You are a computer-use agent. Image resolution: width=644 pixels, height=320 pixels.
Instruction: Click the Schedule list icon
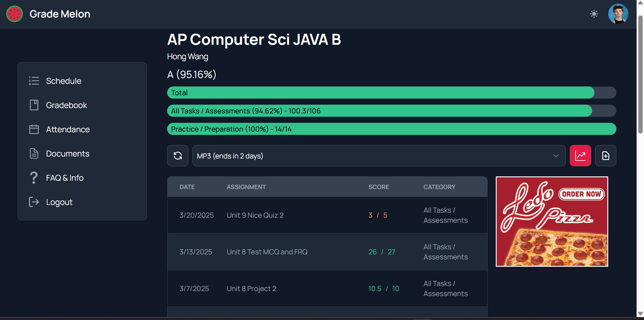(34, 81)
